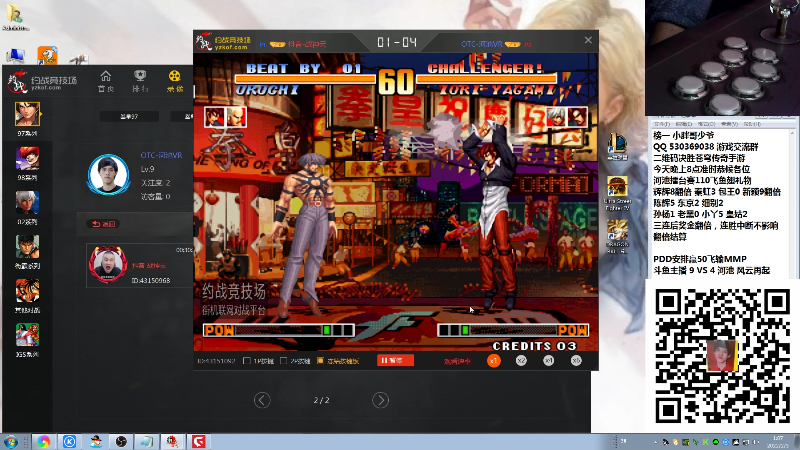
Task: Select the IGS series sidebar icon
Action: pyautogui.click(x=28, y=335)
